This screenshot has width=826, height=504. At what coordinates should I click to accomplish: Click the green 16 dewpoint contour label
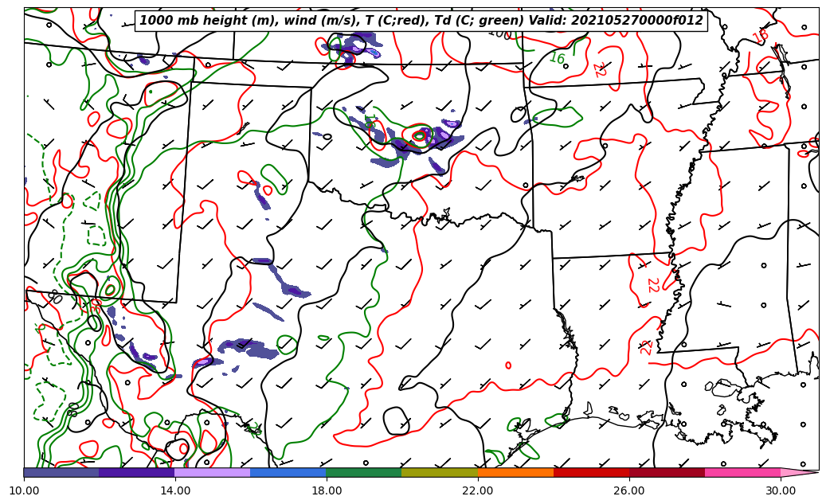pos(557,58)
